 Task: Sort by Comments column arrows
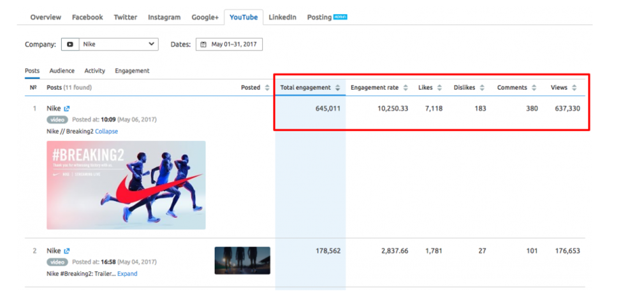pyautogui.click(x=534, y=87)
